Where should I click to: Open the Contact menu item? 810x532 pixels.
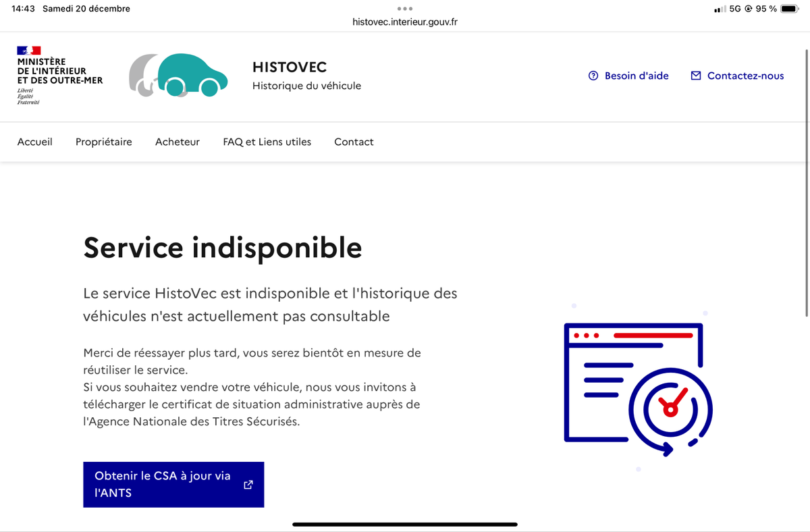click(x=354, y=142)
